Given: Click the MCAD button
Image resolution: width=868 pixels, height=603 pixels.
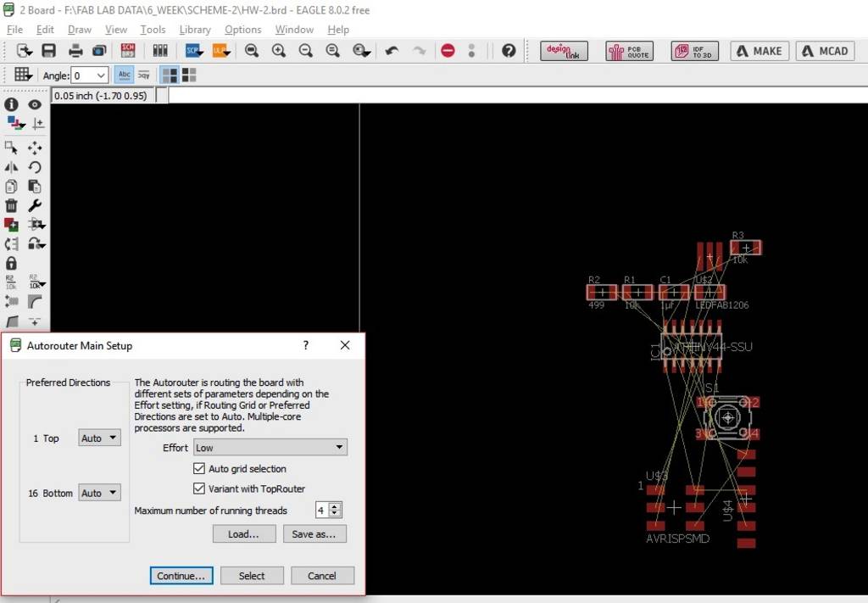Looking at the screenshot, I should [825, 51].
